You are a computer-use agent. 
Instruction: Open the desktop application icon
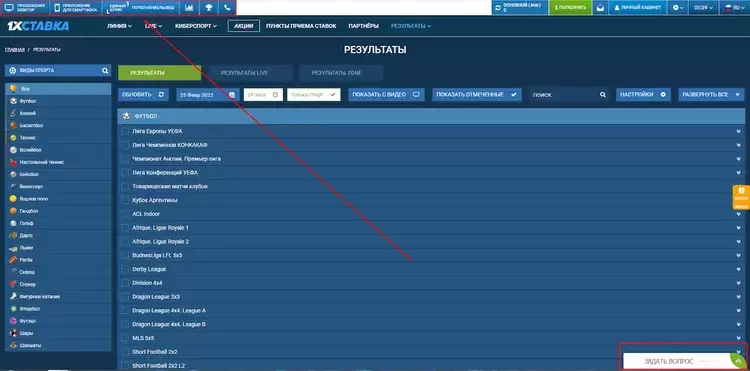[x=9, y=8]
